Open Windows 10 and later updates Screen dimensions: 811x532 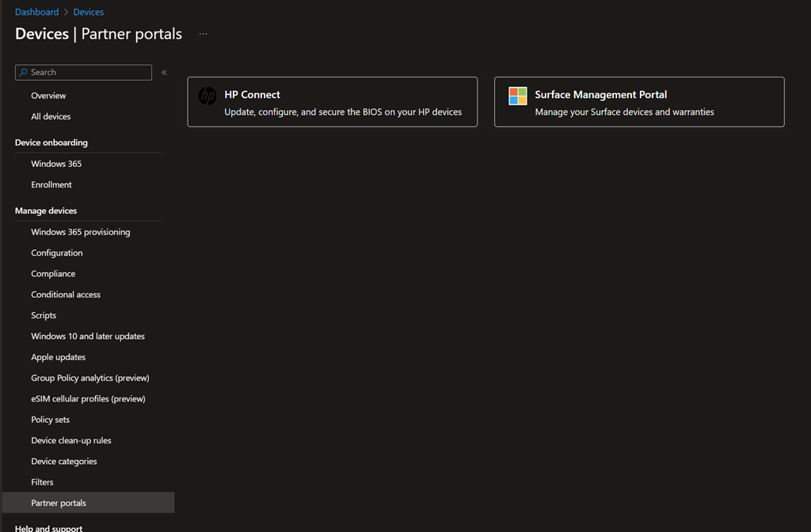(88, 336)
